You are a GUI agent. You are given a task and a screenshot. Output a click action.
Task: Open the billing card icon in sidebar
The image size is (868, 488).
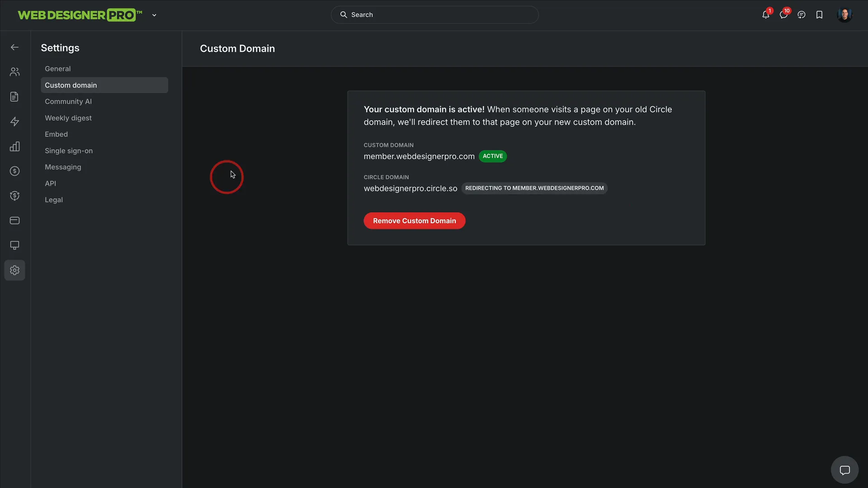coord(14,221)
